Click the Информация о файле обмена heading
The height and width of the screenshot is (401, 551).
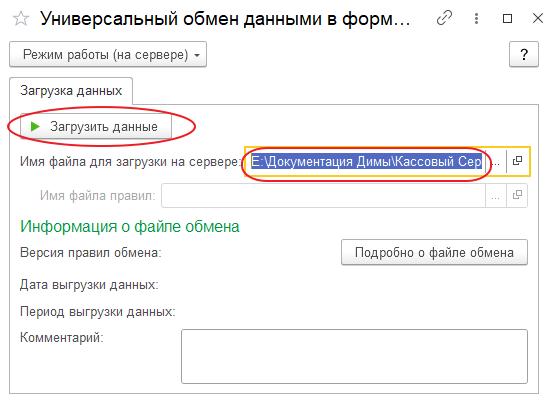coord(130,226)
